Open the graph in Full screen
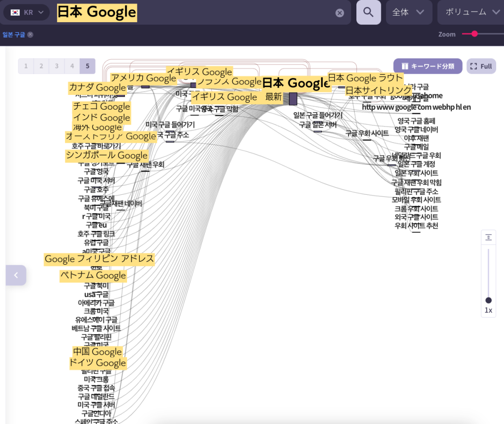This screenshot has height=424, width=504. pos(481,66)
